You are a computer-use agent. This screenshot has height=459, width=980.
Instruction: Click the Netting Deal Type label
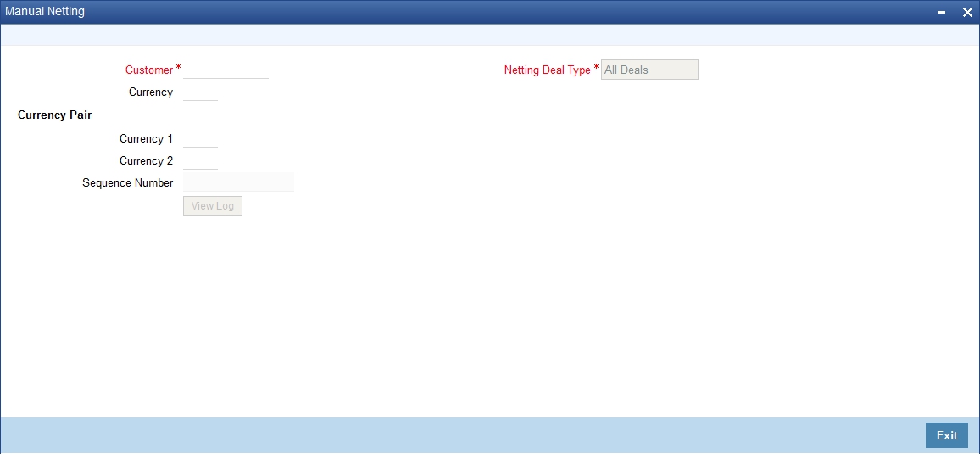coord(547,70)
